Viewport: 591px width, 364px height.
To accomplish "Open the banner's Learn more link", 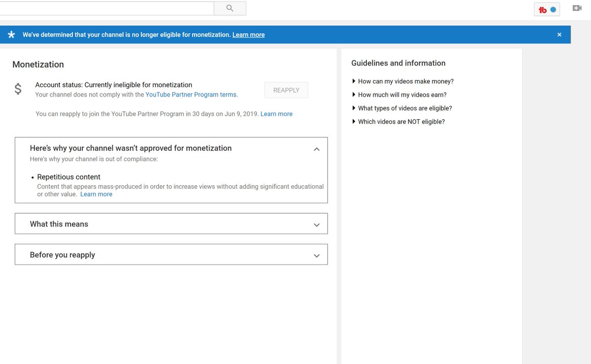I will click(248, 35).
